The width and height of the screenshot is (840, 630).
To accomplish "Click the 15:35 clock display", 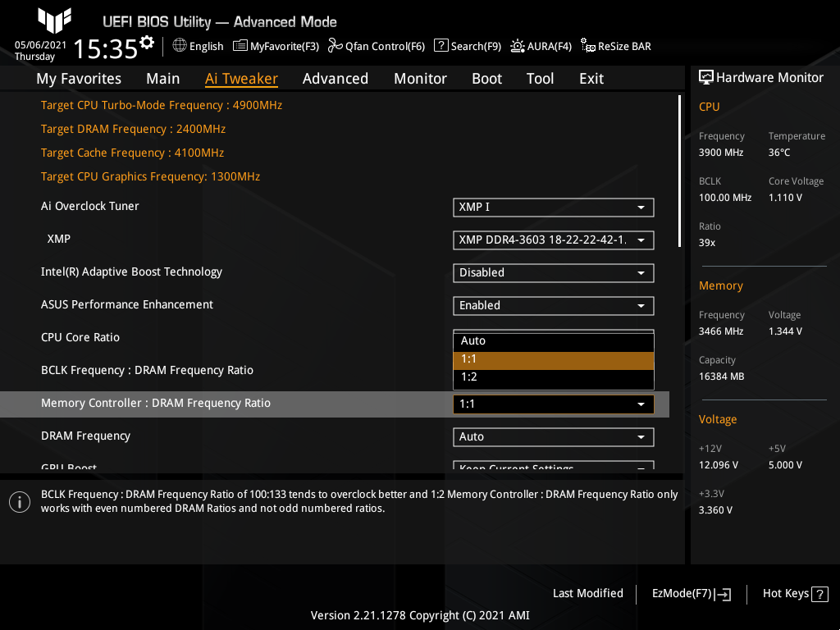I will coord(106,48).
